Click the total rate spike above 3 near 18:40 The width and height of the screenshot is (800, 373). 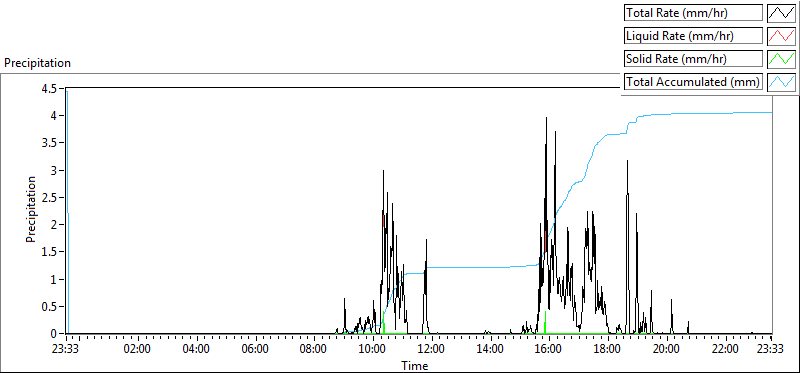click(627, 161)
